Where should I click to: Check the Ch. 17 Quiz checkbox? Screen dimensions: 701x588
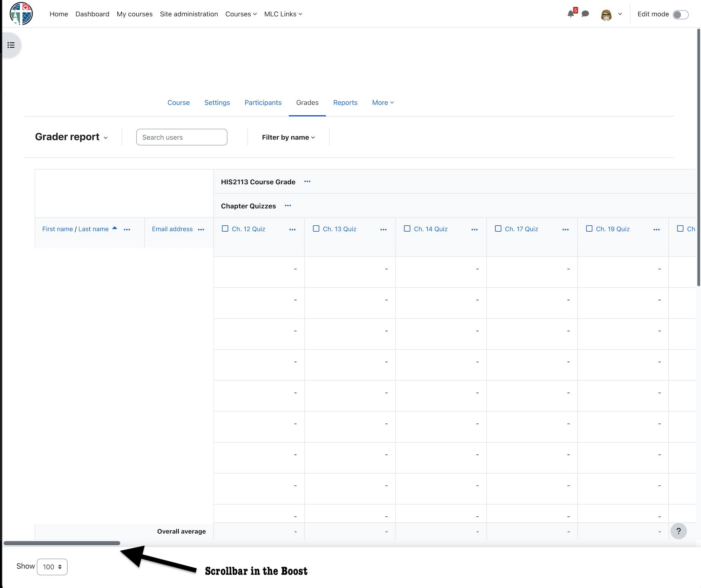point(498,228)
